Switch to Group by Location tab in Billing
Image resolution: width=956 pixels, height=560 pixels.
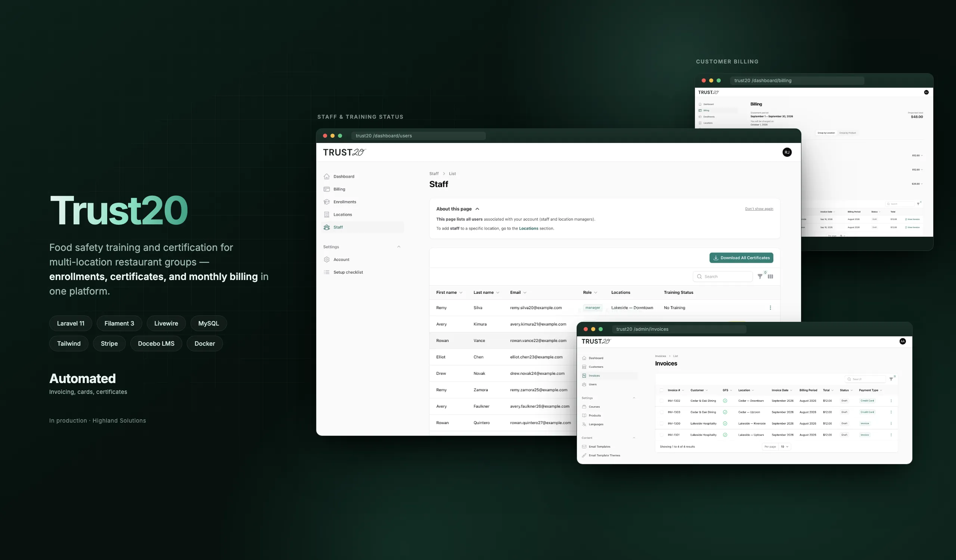tap(826, 133)
